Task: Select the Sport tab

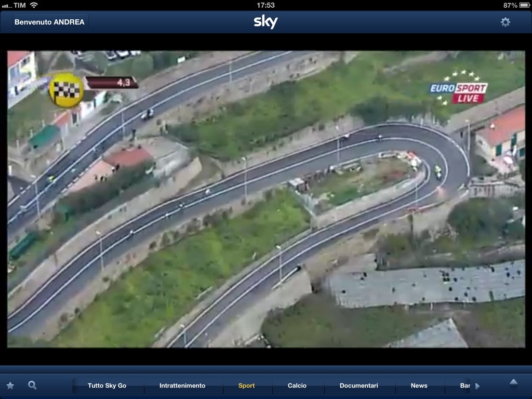Action: tap(246, 385)
